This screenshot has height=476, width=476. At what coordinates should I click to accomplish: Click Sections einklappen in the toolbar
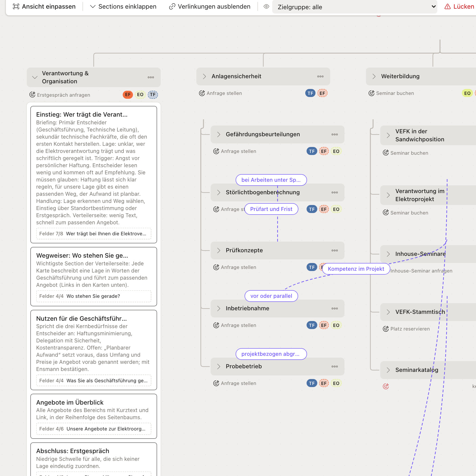[123, 7]
